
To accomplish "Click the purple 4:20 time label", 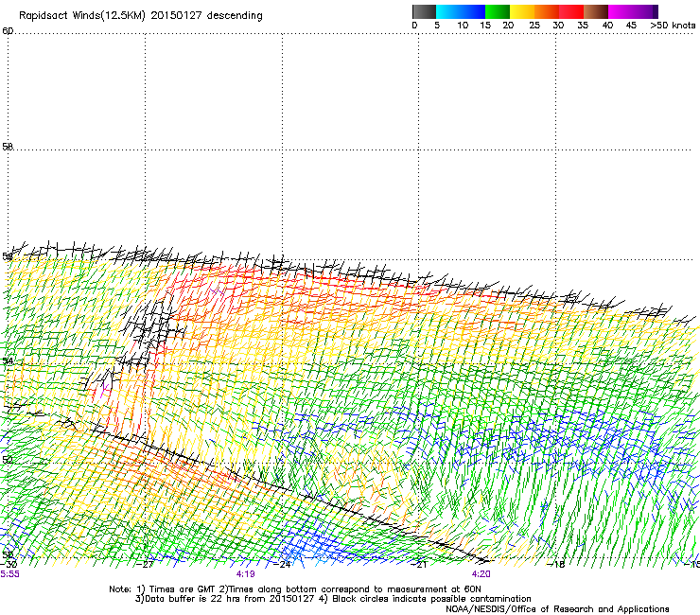I will 481,574.
